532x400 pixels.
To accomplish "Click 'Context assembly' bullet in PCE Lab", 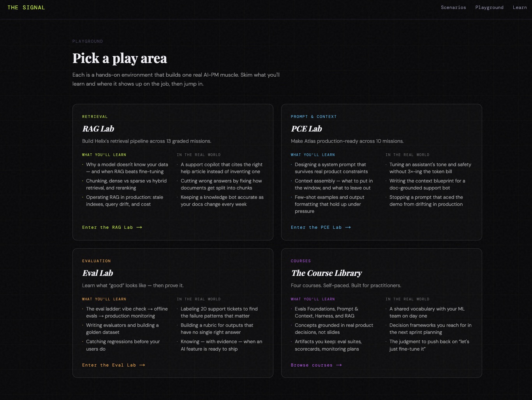I will click(x=334, y=184).
